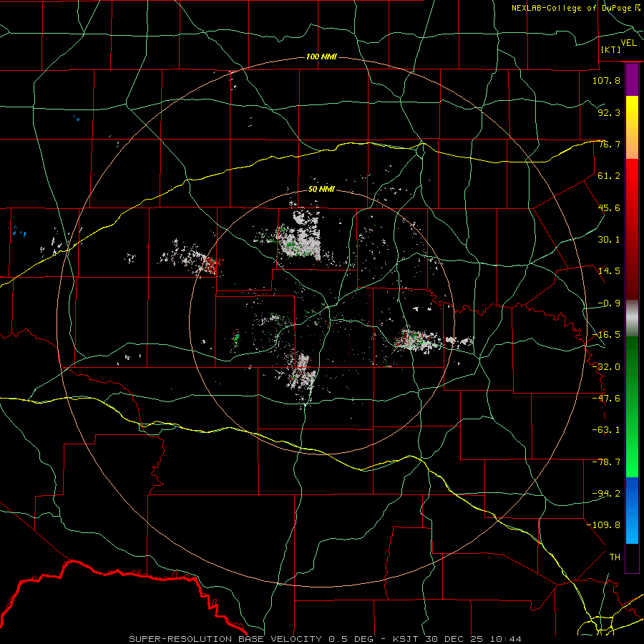Click the 61.2 velocity scale value
The width and height of the screenshot is (644, 644).
(609, 176)
